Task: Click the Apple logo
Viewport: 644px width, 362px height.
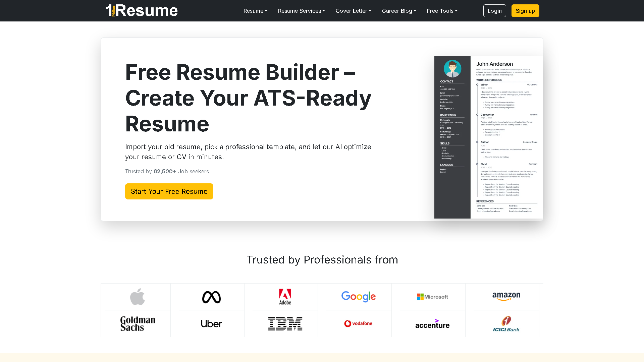Action: (137, 296)
